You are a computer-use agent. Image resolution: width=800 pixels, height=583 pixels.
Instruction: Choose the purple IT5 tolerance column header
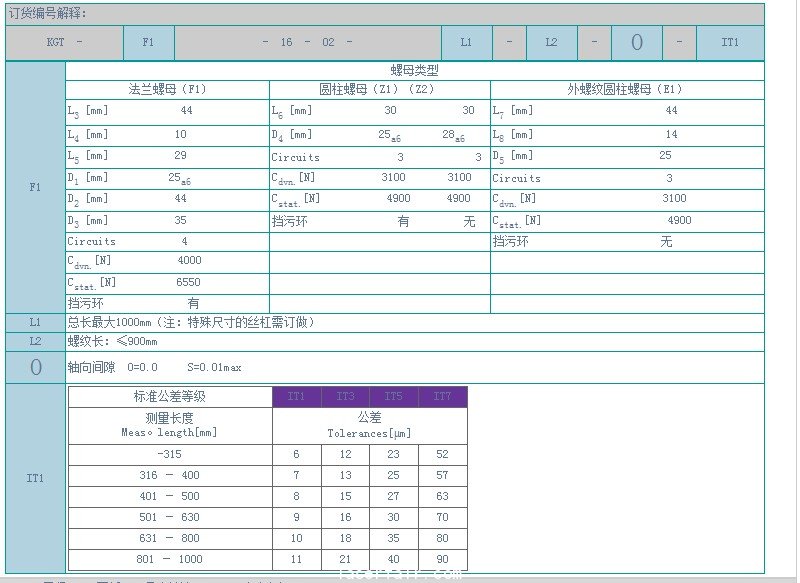coord(394,397)
